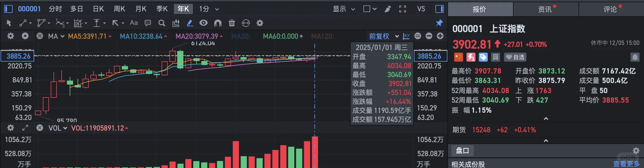644x168 pixels.
Task: Switch to 周K chart view
Action: point(119,9)
